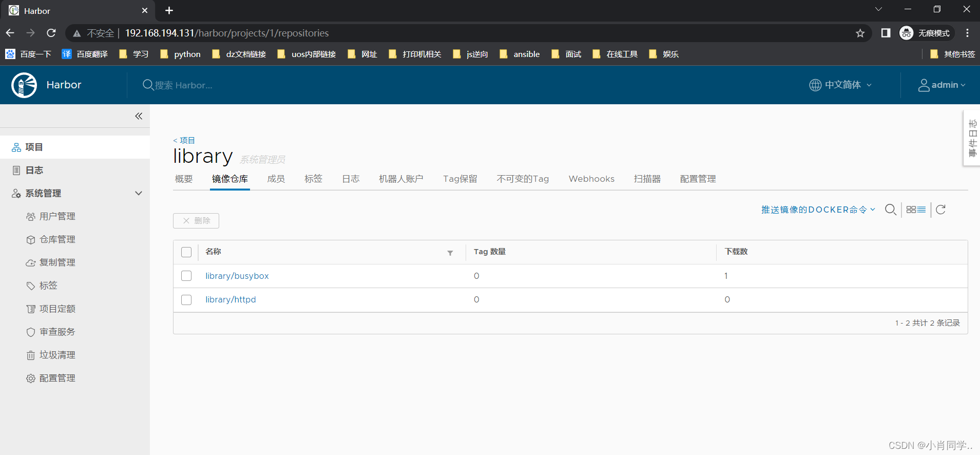Check the library/httpd row checkbox
980x455 pixels.
point(186,299)
